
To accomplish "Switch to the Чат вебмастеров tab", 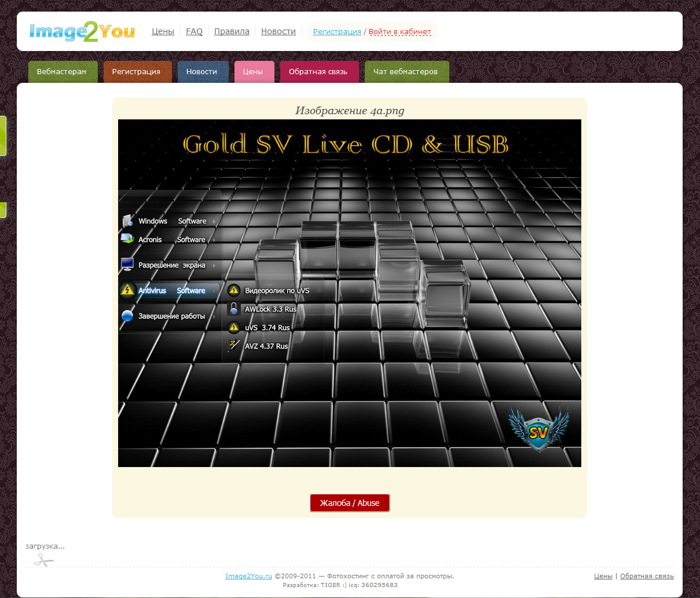I will pyautogui.click(x=406, y=72).
